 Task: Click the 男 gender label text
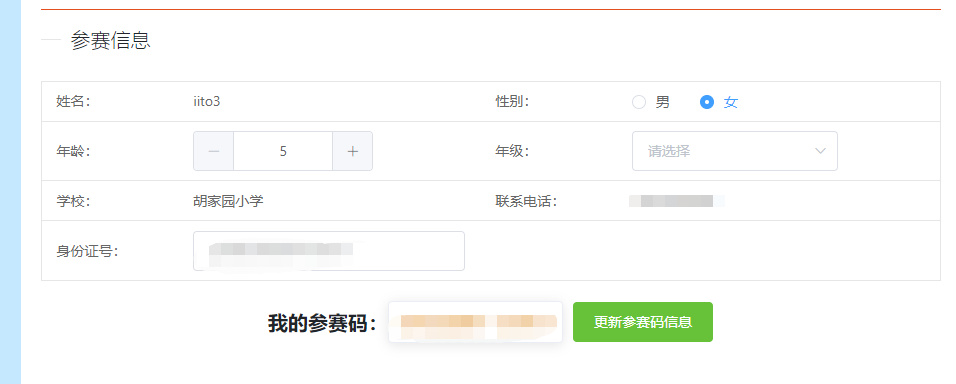click(x=662, y=102)
